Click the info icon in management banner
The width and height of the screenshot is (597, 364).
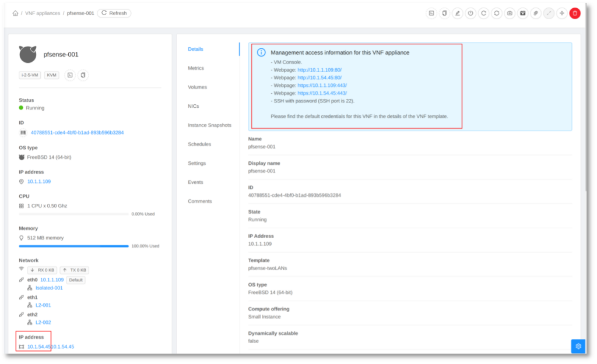261,52
